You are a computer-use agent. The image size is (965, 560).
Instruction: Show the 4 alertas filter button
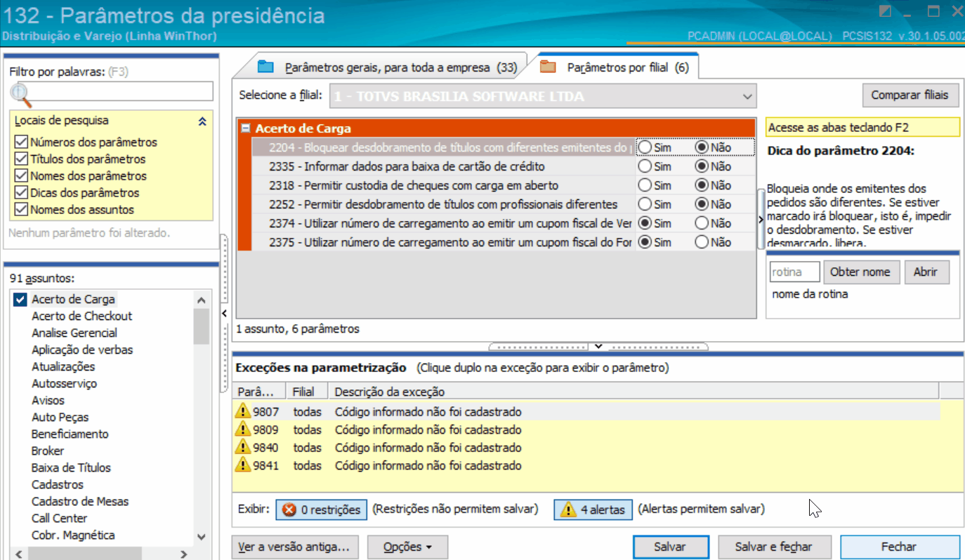(593, 509)
